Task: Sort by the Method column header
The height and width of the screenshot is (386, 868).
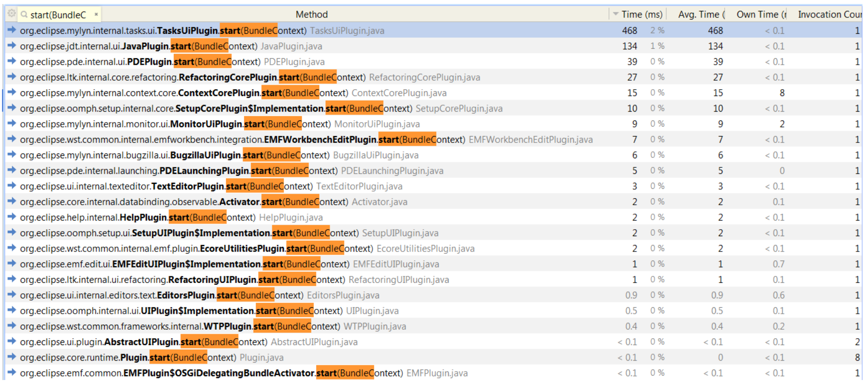Action: (x=311, y=14)
